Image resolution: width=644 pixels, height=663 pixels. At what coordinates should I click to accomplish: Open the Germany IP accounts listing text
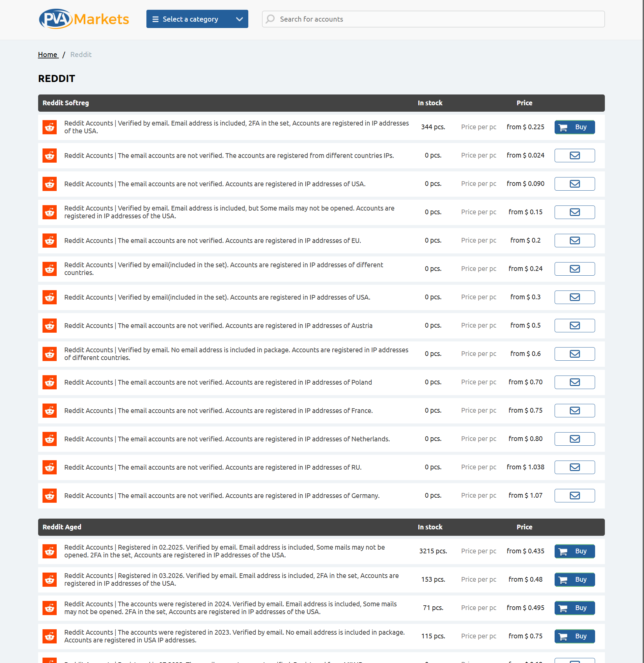coord(222,496)
